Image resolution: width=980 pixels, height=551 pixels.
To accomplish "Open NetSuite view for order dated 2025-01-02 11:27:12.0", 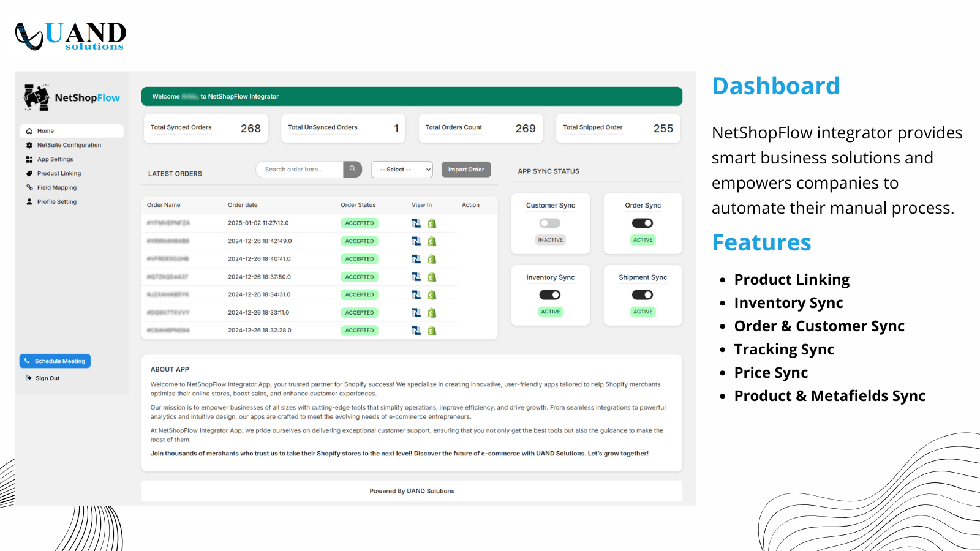I will (416, 223).
